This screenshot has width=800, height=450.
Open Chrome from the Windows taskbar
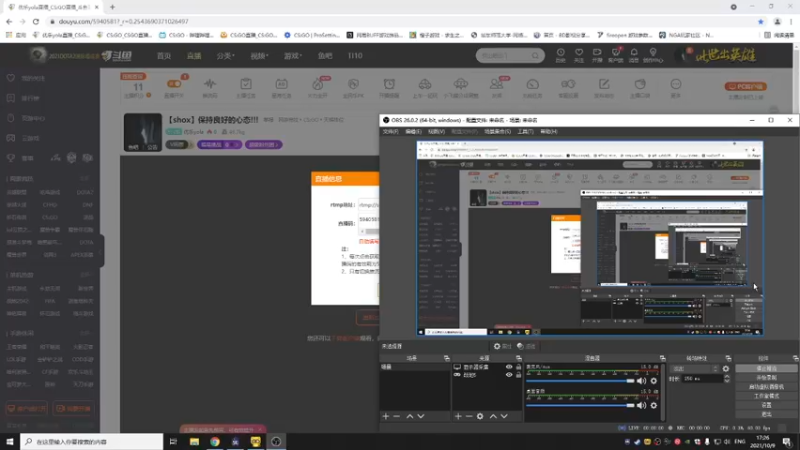coord(215,441)
